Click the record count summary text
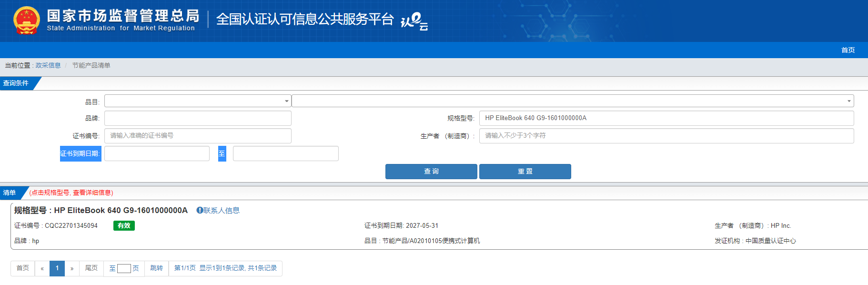The width and height of the screenshot is (868, 285). click(x=225, y=268)
